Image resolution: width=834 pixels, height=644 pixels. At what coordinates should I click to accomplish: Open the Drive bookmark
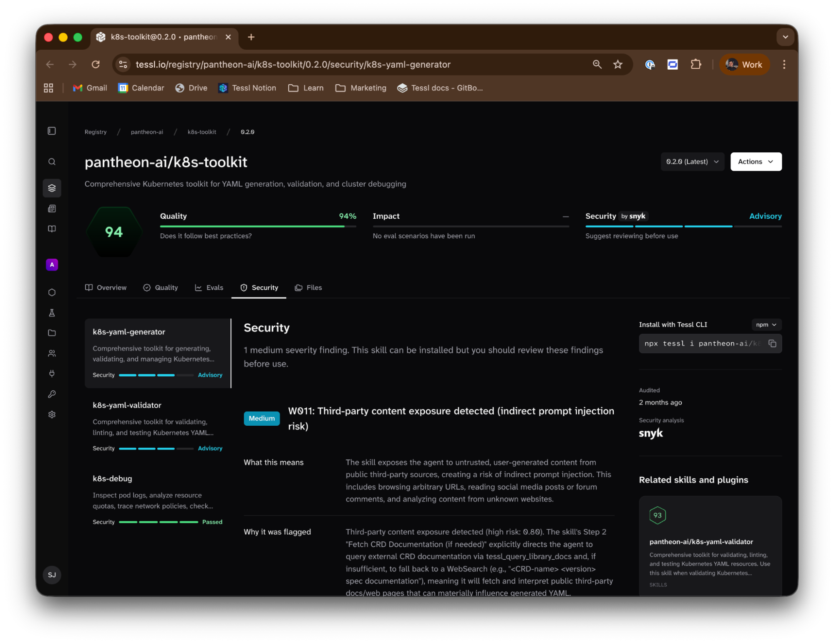191,88
